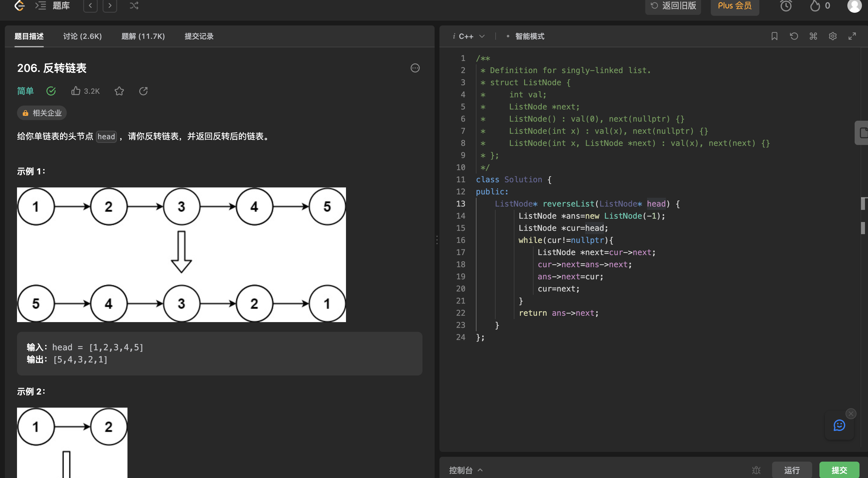
Task: Expand the 控制台 console panel
Action: [466, 470]
